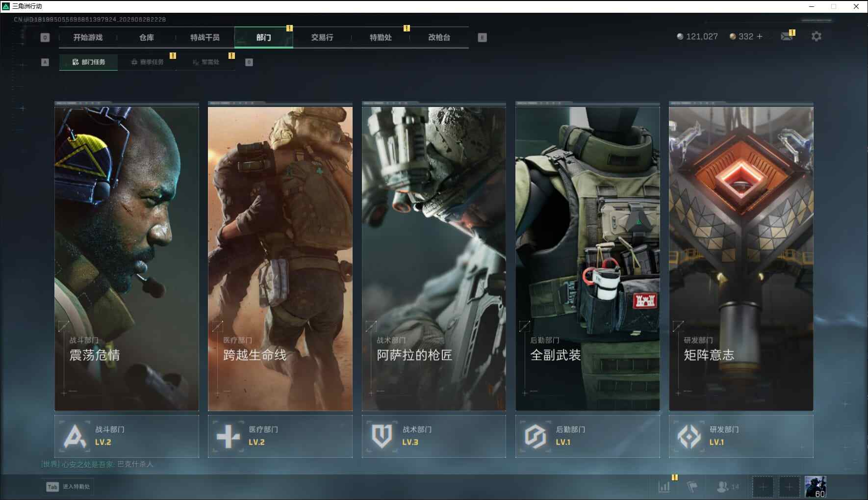The width and height of the screenshot is (868, 500).
Task: Switch to the 仓库 tab
Action: 146,37
